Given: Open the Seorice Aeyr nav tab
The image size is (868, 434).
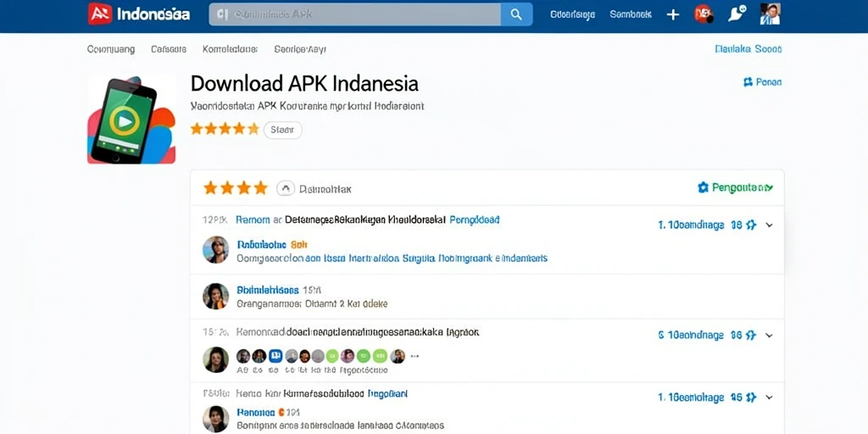Looking at the screenshot, I should click(300, 49).
